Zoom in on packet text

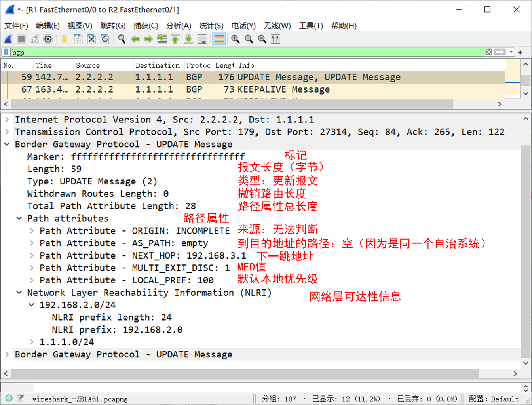click(236, 39)
